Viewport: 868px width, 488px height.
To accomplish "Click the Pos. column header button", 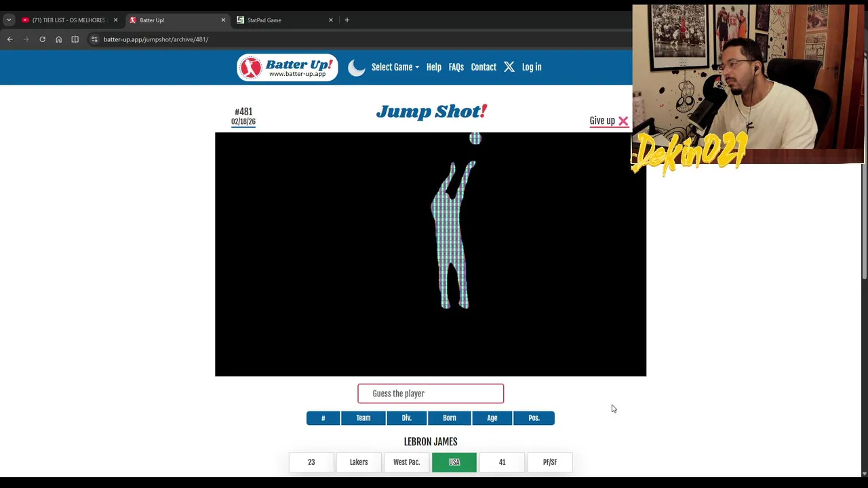I will [534, 418].
